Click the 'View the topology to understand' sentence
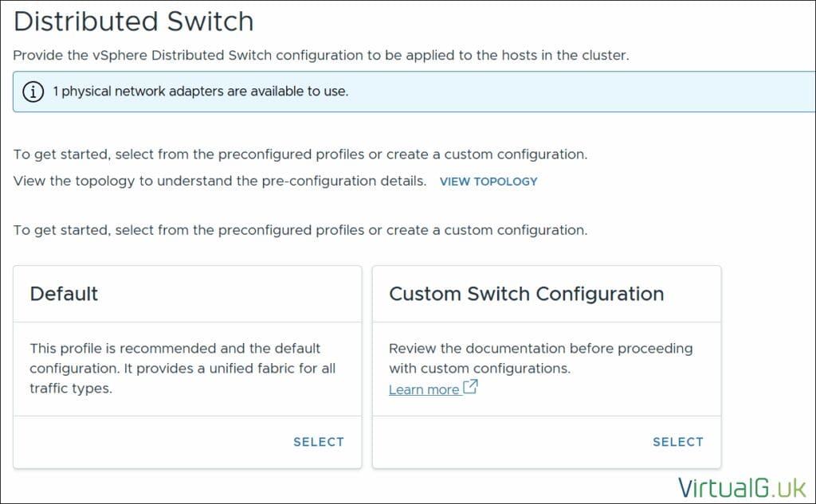The height and width of the screenshot is (504, 816). tap(220, 181)
